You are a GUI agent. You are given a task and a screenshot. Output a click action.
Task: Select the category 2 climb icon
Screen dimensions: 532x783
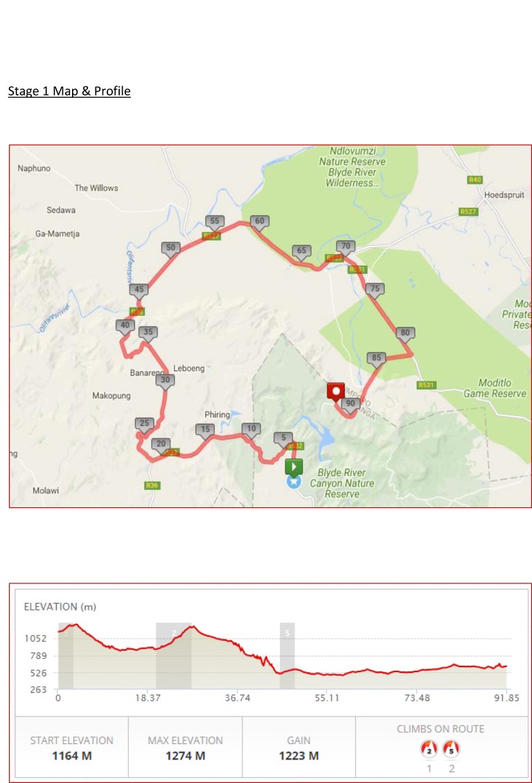click(429, 748)
